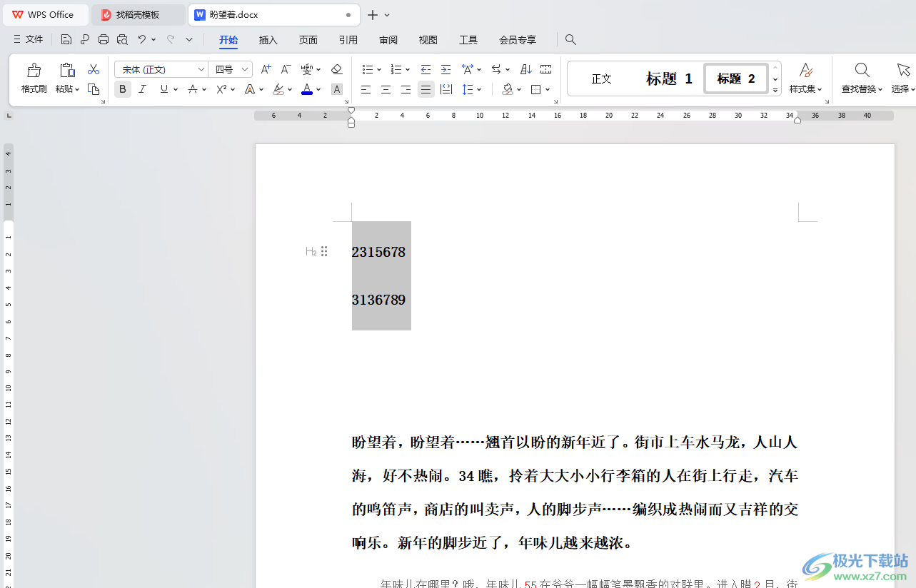Set Align Left
This screenshot has height=588, width=916.
366,89
